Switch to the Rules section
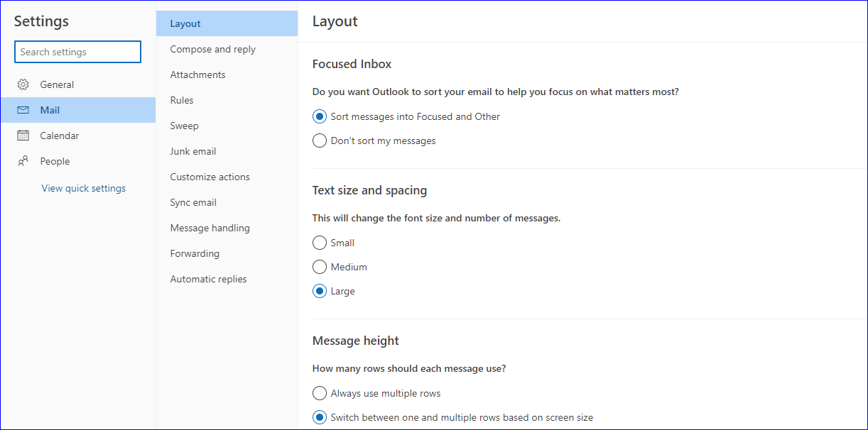Screen dimensions: 868x430 181,99
